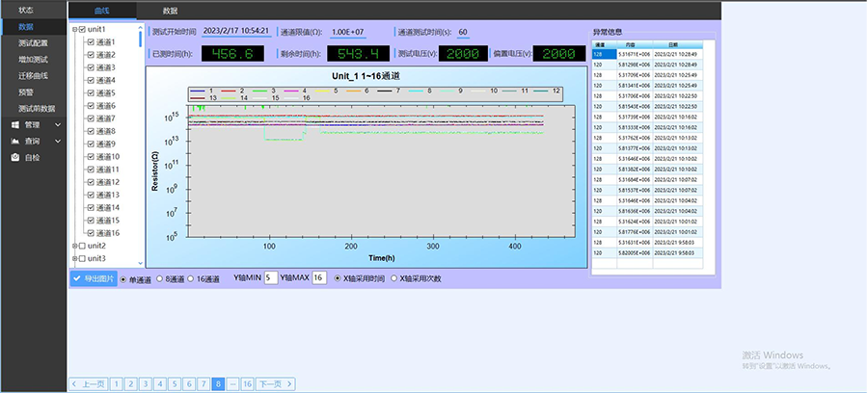Select X轴采用次数 radio option

[393, 278]
